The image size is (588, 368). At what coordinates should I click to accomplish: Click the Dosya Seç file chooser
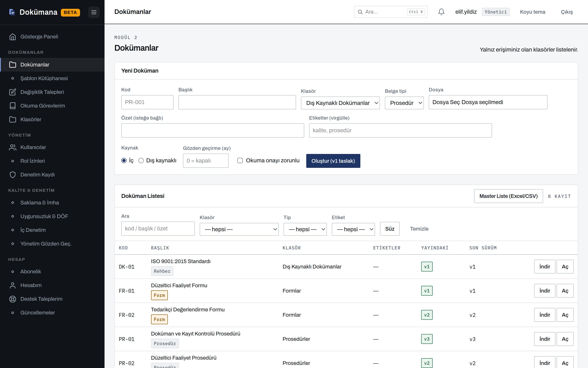pyautogui.click(x=488, y=102)
